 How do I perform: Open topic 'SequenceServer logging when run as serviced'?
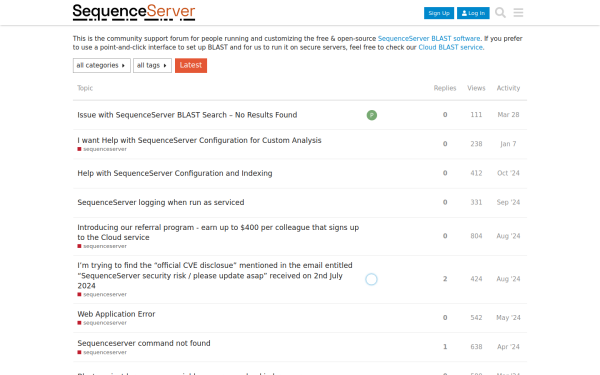point(161,202)
